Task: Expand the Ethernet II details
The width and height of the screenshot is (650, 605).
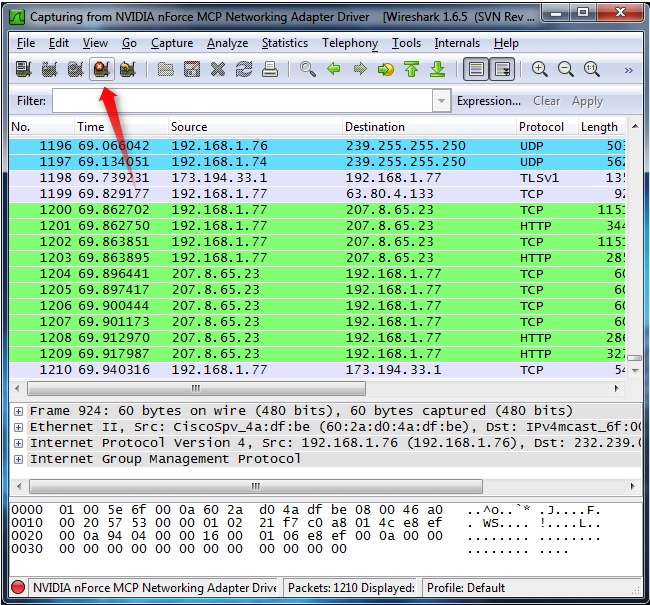Action: [x=18, y=427]
